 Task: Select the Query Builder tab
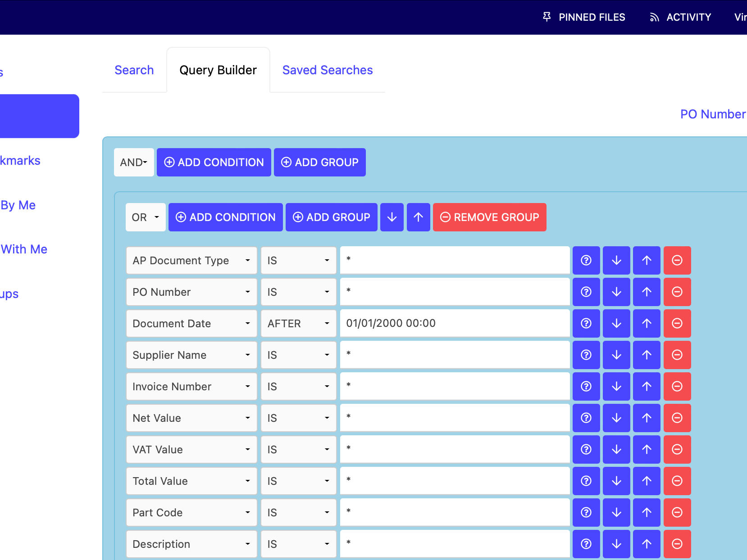pos(218,70)
